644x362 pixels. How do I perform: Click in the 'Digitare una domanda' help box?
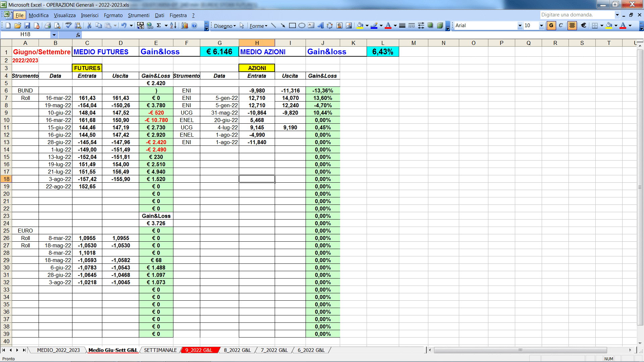click(x=577, y=15)
